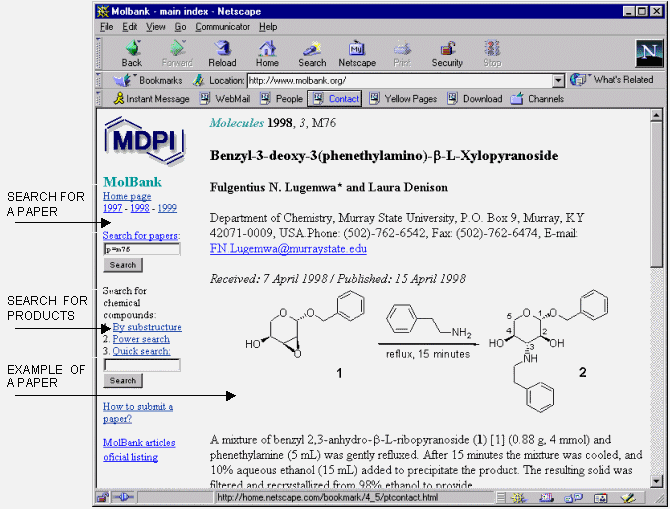
Task: Click Search button under Quick search
Action: coord(123,380)
